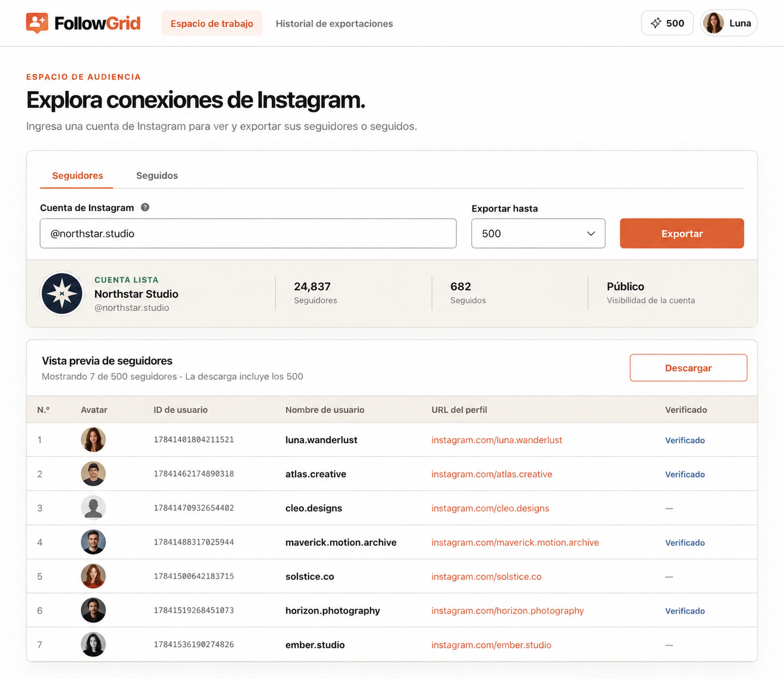
Task: Click the FollowGrid logo icon
Action: 37,23
